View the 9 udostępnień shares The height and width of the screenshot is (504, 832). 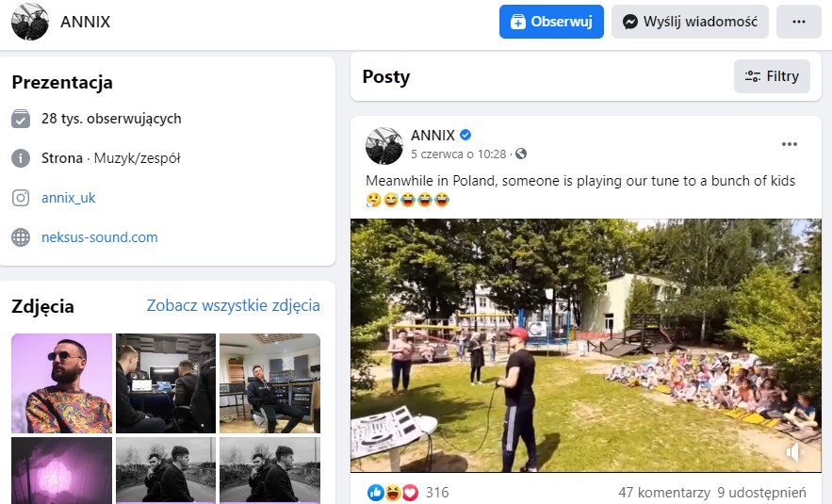click(761, 492)
